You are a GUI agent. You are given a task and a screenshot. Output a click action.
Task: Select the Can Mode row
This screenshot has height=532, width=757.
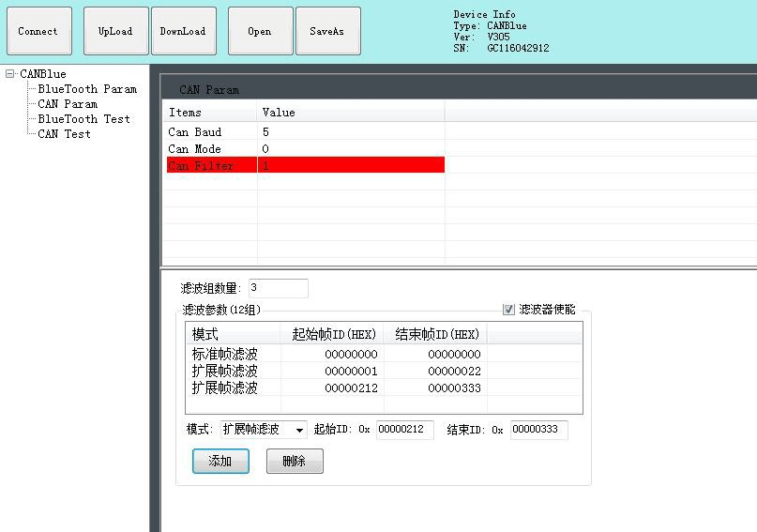pyautogui.click(x=194, y=149)
